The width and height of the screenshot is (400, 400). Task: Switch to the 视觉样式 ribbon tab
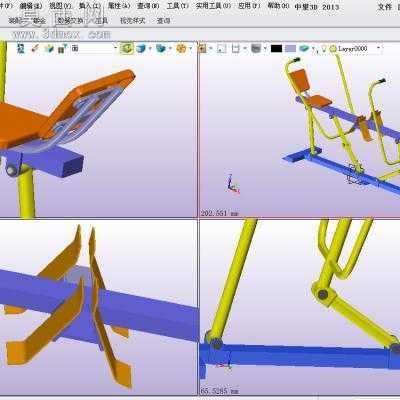(133, 21)
